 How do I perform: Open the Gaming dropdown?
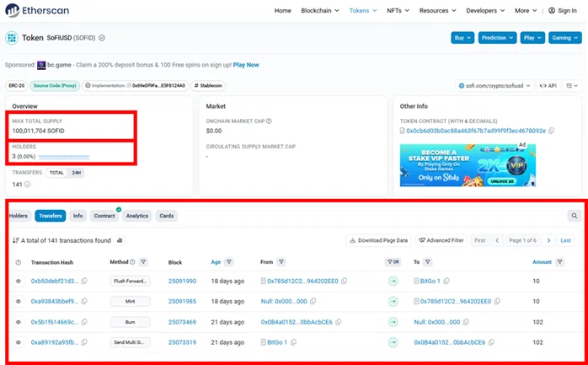564,38
